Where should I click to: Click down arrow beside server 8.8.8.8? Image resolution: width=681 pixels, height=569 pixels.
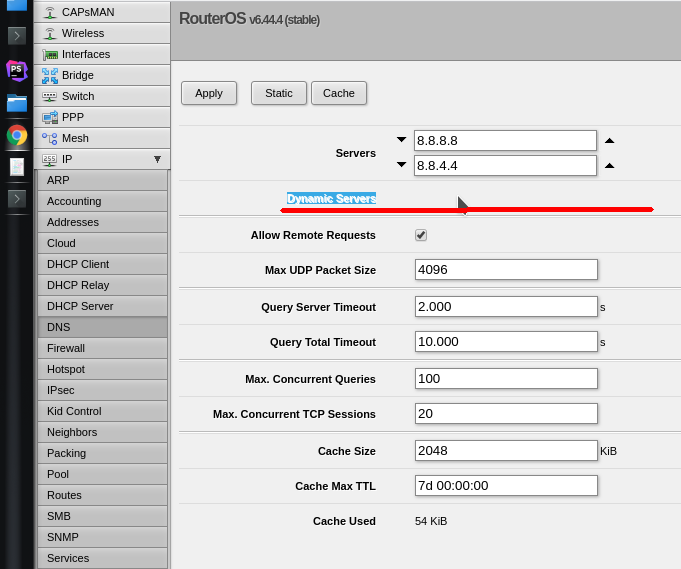pyautogui.click(x=401, y=140)
